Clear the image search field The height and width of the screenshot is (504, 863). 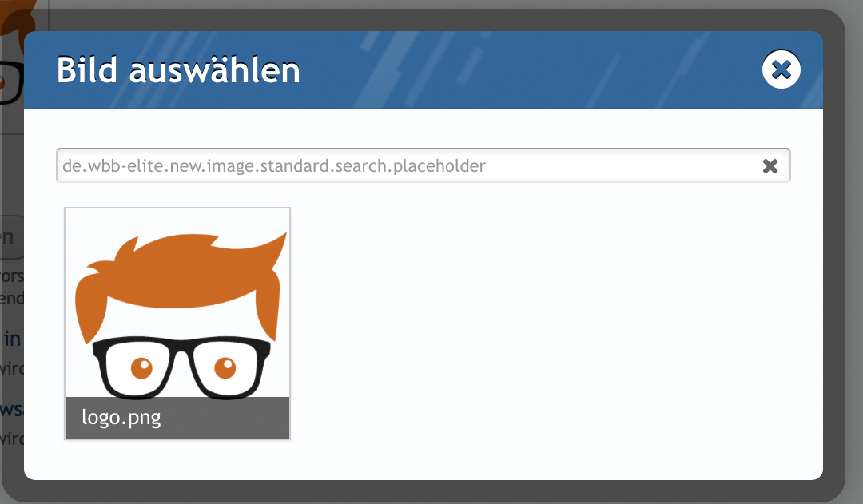point(770,165)
